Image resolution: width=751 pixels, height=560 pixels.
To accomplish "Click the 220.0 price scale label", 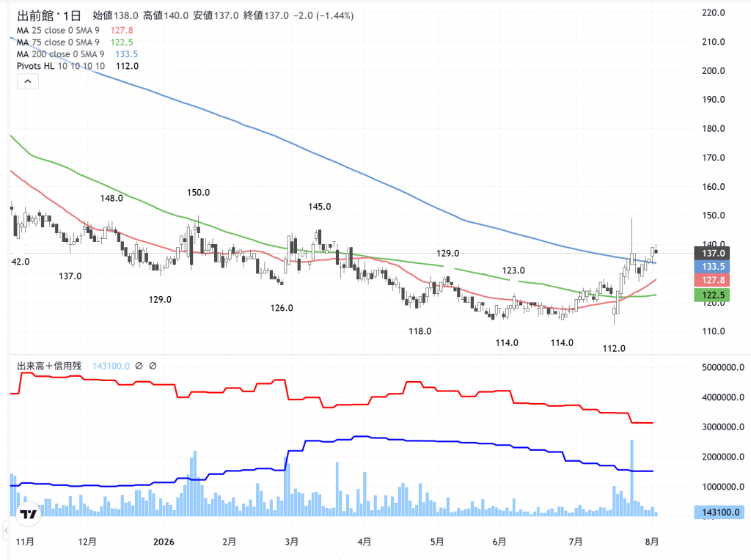I will point(714,13).
